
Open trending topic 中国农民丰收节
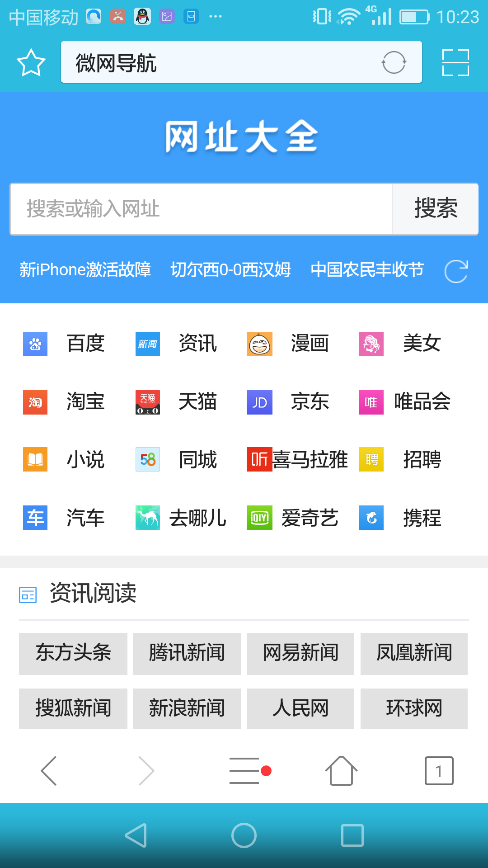click(367, 270)
